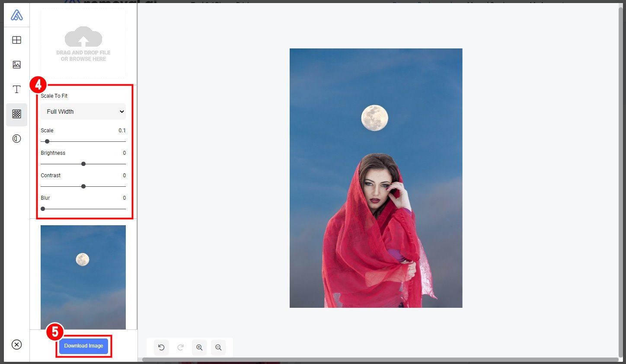Click the Blur label
This screenshot has height=364, width=626.
45,198
